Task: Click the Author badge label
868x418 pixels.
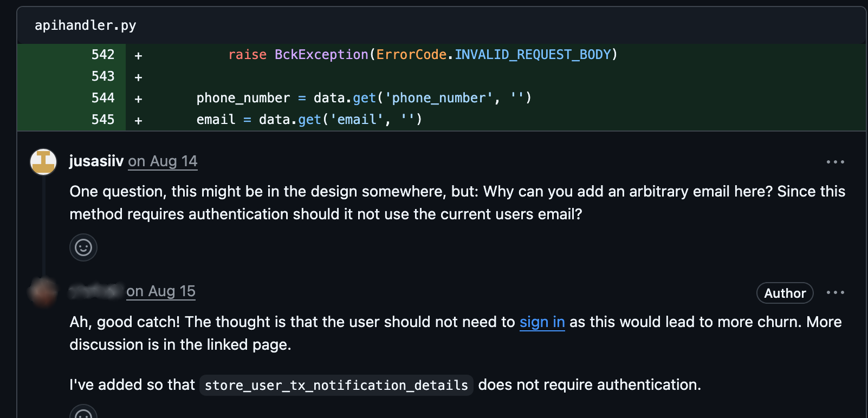Action: (x=785, y=293)
